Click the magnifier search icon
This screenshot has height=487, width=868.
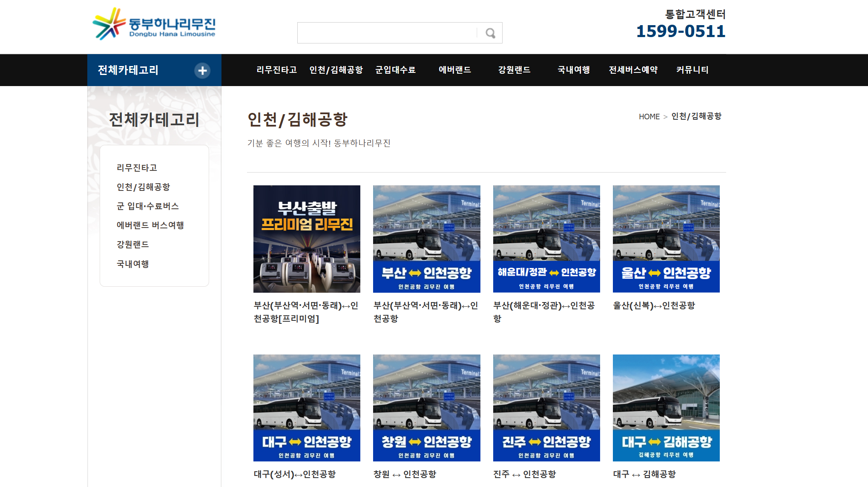coord(490,33)
